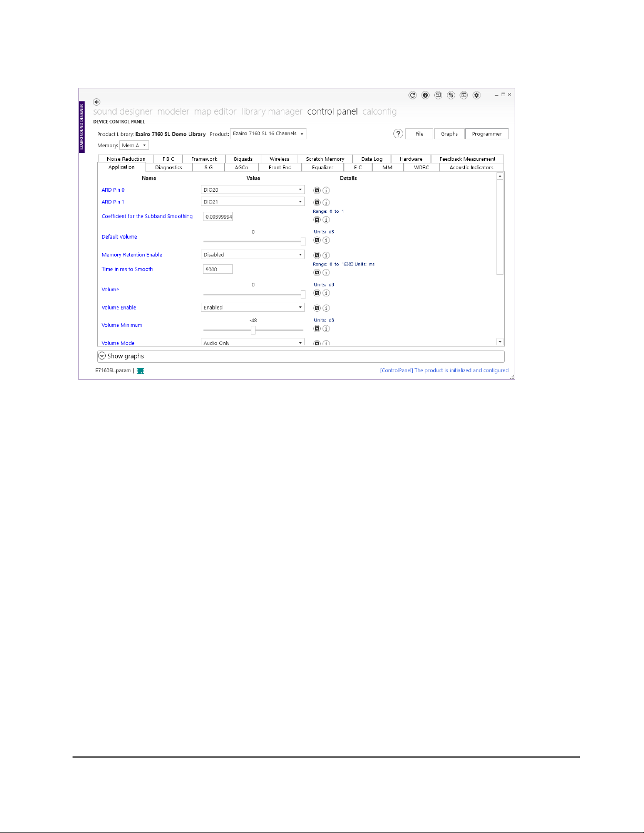This screenshot has width=644, height=833.
Task: Click square detail icon for Subband Smoothing coefficient
Action: [317, 220]
